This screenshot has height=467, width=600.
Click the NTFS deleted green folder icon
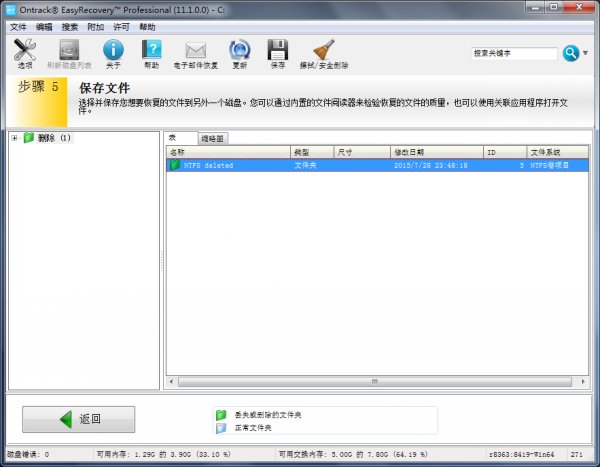(175, 165)
